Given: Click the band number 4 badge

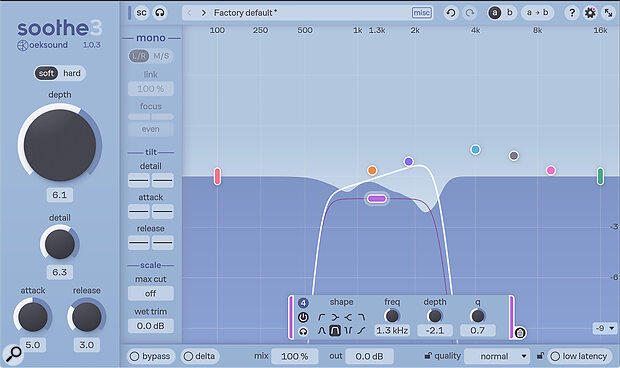Looking at the screenshot, I should (x=303, y=303).
